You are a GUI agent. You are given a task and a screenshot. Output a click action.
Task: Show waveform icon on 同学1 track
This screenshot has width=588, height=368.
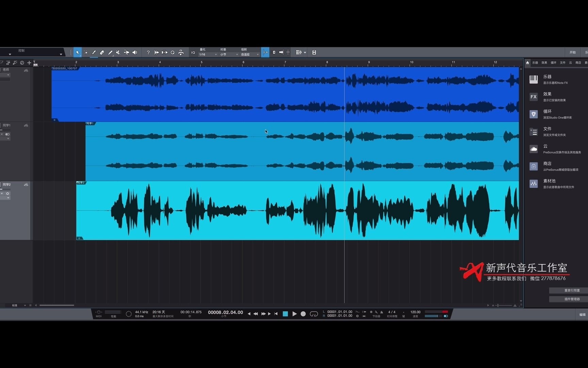click(x=26, y=126)
